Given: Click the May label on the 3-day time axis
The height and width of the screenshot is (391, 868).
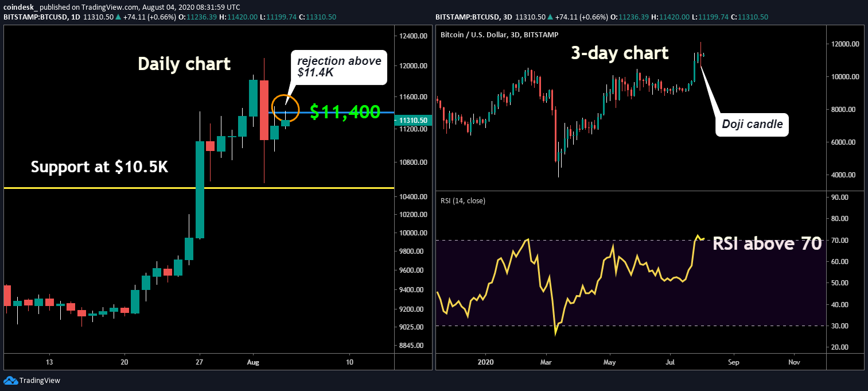Looking at the screenshot, I should (609, 362).
